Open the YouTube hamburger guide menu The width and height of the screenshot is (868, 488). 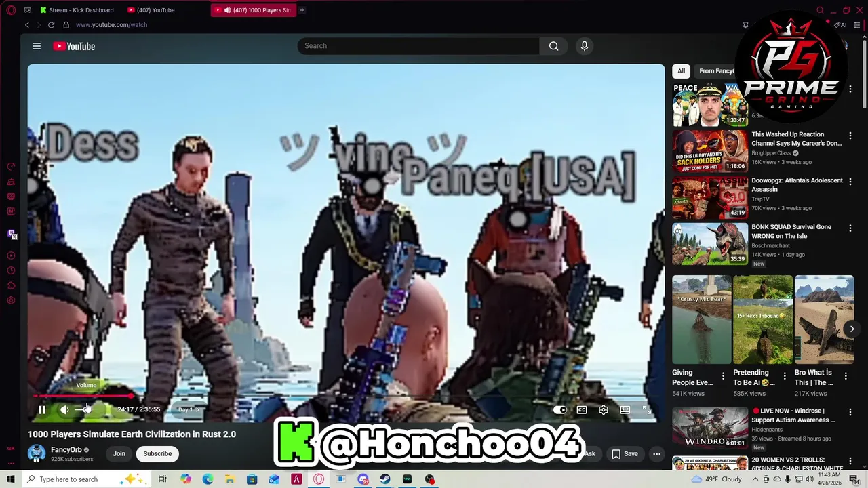point(37,46)
